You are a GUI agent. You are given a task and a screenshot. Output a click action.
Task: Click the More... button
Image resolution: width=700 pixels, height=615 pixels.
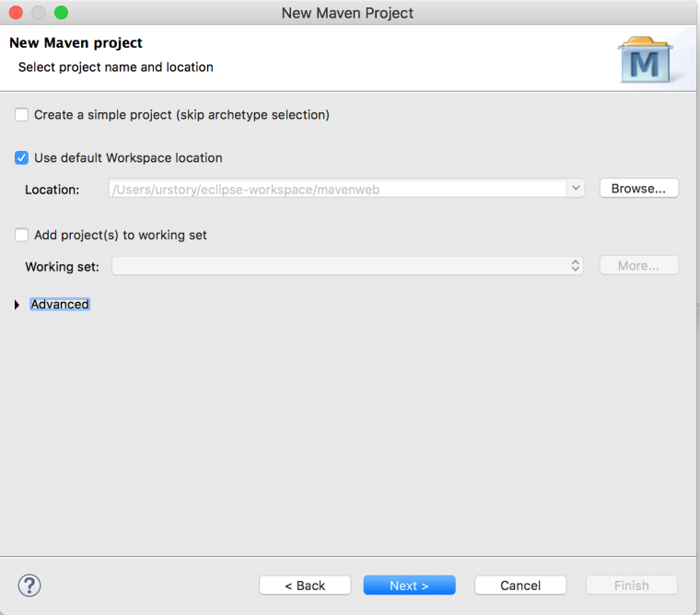639,265
